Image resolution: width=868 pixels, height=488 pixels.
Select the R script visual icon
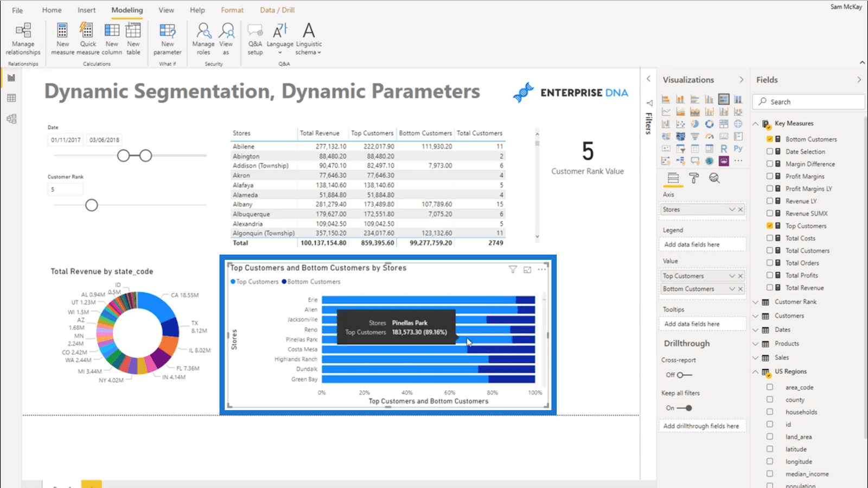click(x=724, y=149)
